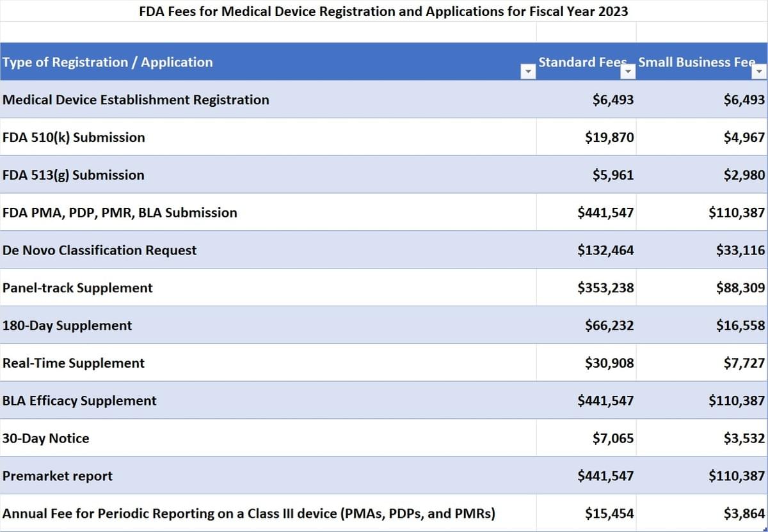
Task: Click the FDA 510(k) Submission cell
Action: pos(74,137)
